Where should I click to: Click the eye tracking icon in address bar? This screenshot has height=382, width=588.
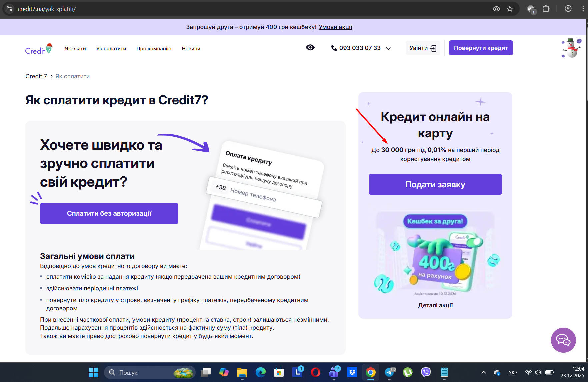coord(496,9)
